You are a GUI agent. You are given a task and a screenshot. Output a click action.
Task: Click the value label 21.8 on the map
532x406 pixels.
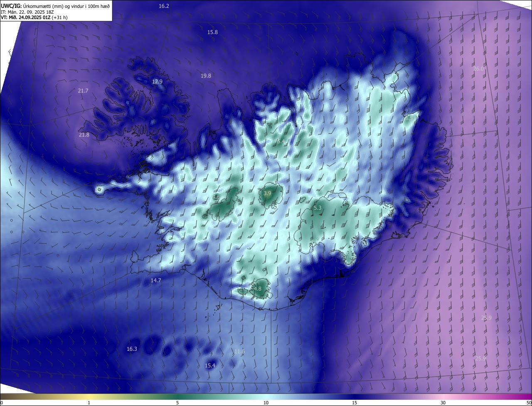coord(84,135)
